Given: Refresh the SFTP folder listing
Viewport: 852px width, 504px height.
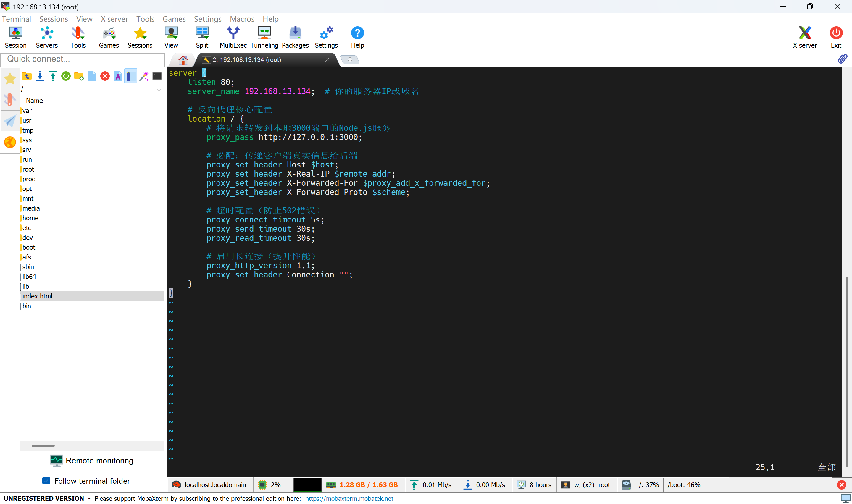Looking at the screenshot, I should [66, 76].
